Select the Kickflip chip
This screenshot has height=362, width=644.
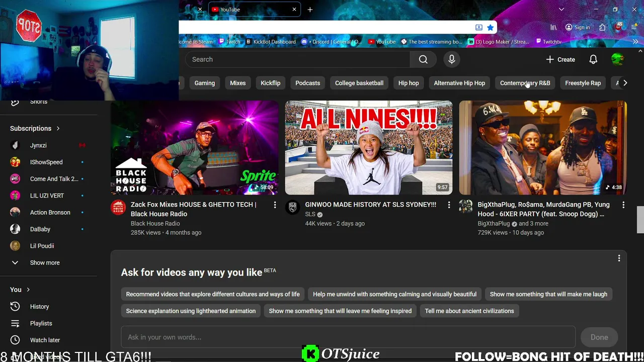pyautogui.click(x=271, y=83)
